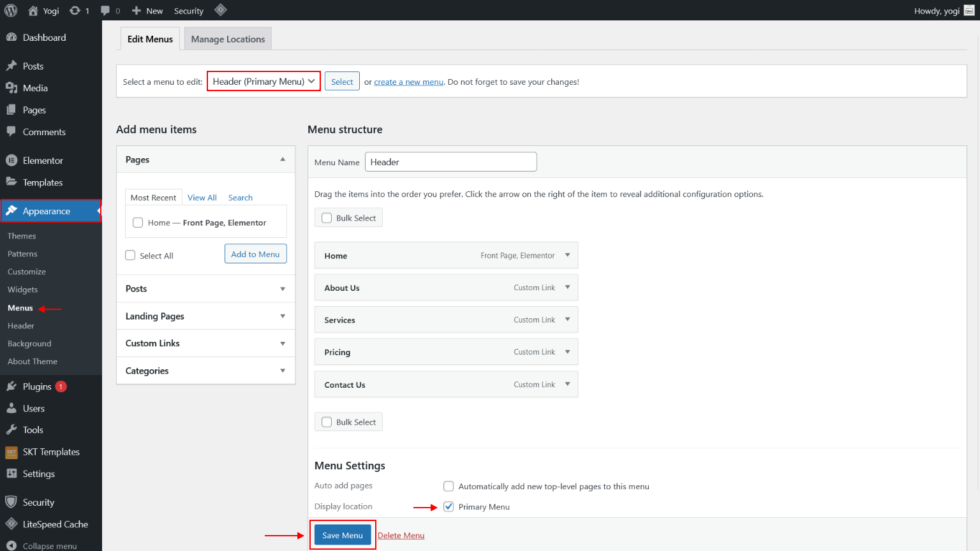
Task: Switch to the Manage Locations tab
Action: coord(228,39)
